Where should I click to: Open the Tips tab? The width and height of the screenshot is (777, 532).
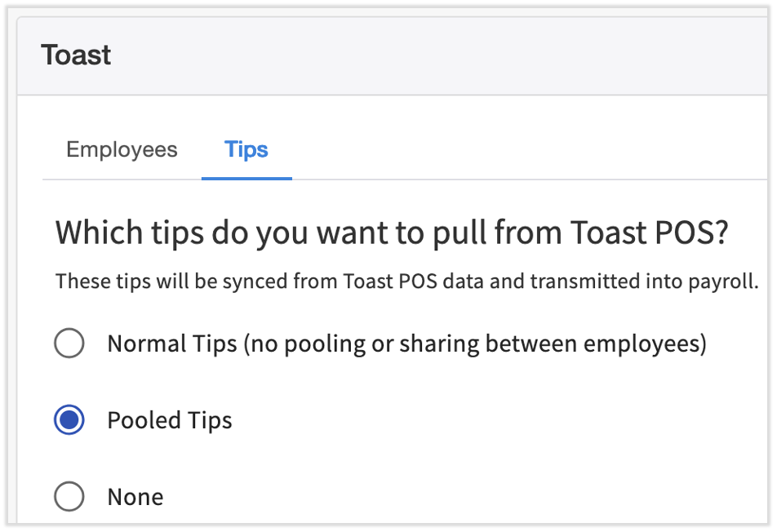point(246,150)
